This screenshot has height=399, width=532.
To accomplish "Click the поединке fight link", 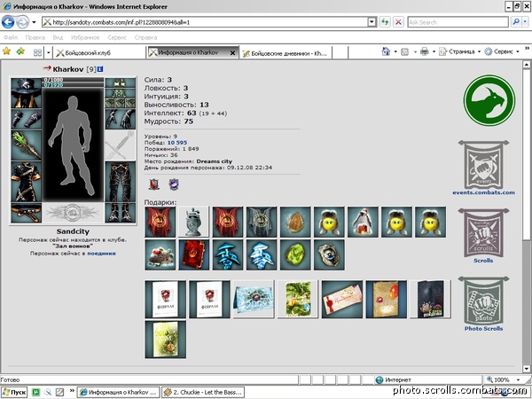I will point(101,253).
